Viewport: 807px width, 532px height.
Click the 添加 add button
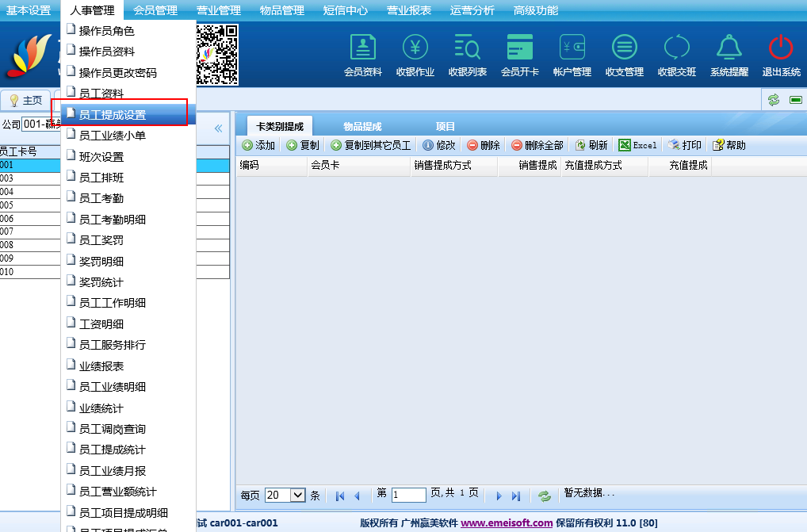point(258,145)
